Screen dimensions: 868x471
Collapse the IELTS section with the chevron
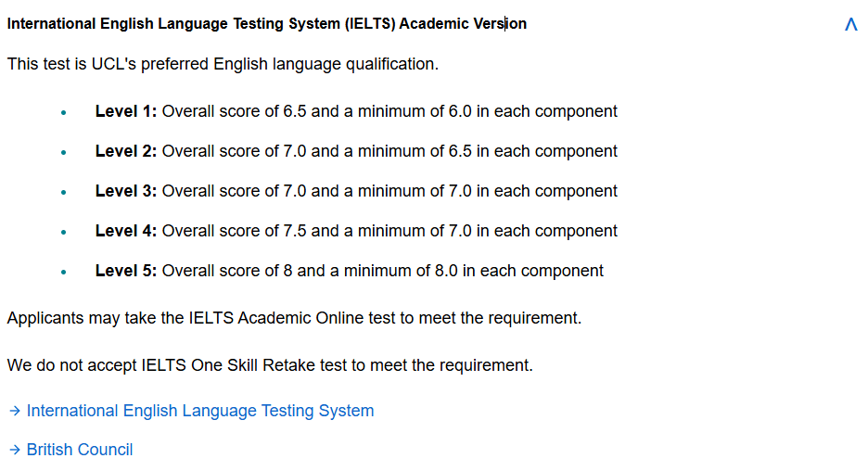point(850,25)
